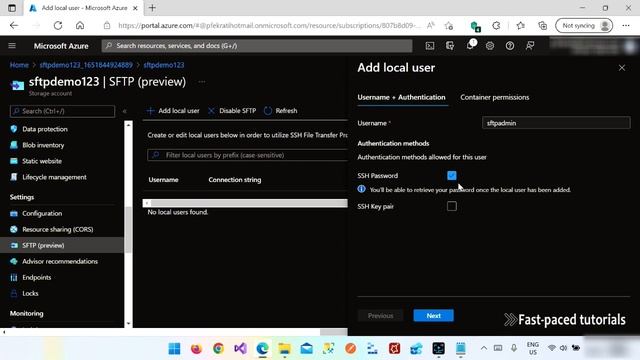Open the tab actions menu icon
This screenshot has height=360, width=640.
coord(12,8)
